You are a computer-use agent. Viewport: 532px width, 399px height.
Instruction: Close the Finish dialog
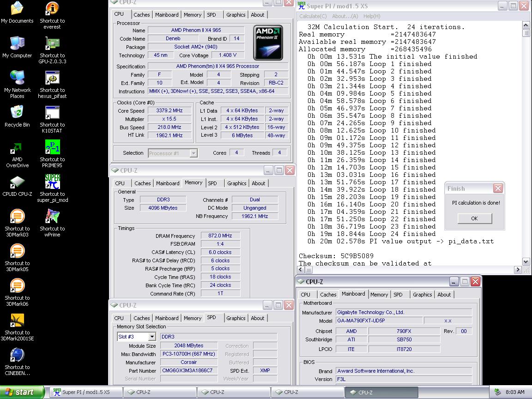pyautogui.click(x=498, y=188)
